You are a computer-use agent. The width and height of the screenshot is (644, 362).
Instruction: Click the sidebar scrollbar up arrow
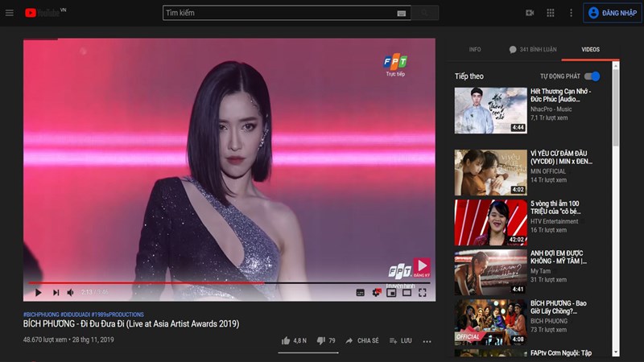point(615,65)
